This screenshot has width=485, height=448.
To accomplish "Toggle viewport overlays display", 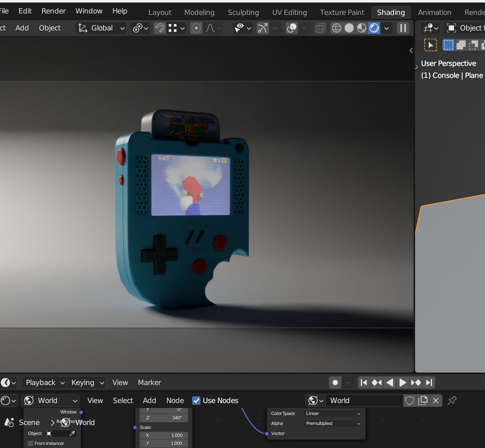I will click(291, 28).
